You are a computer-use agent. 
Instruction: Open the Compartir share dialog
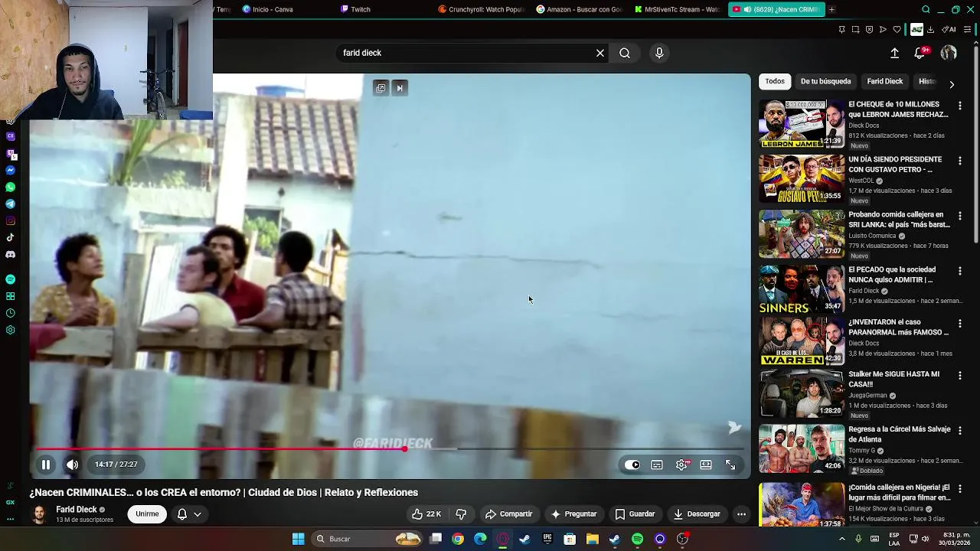[508, 514]
